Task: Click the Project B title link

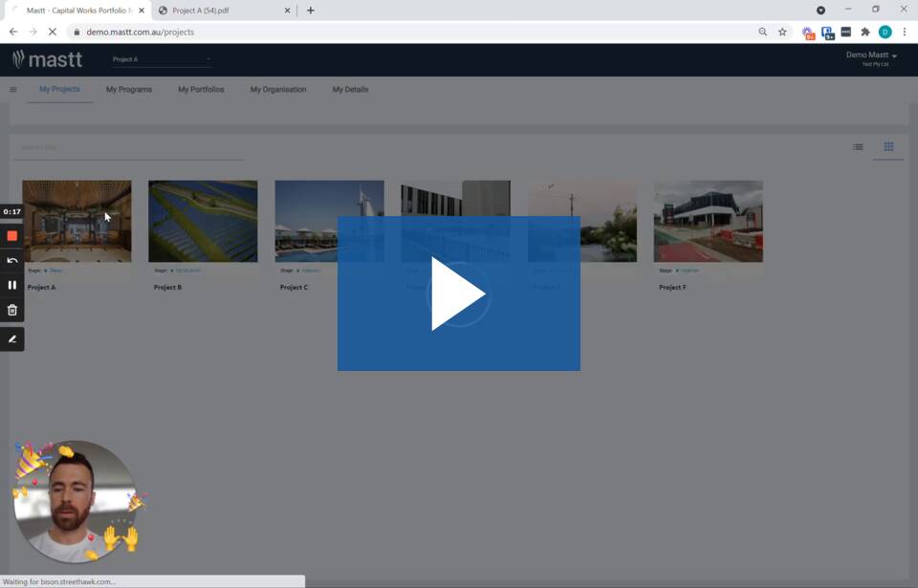Action: point(167,288)
